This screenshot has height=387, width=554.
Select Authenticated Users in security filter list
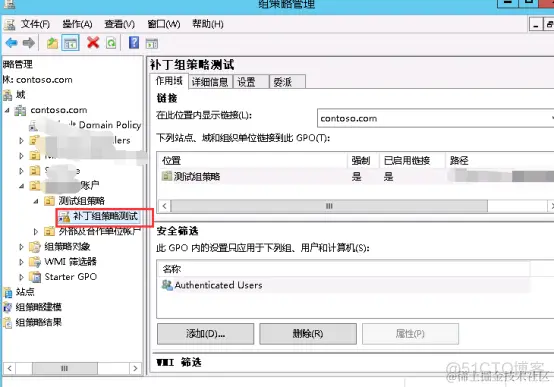point(218,285)
